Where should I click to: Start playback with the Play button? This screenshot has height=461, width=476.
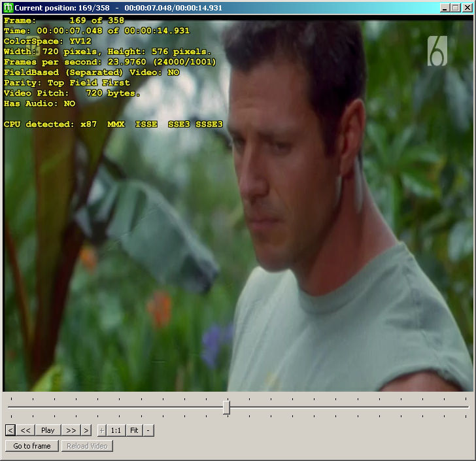tap(48, 430)
